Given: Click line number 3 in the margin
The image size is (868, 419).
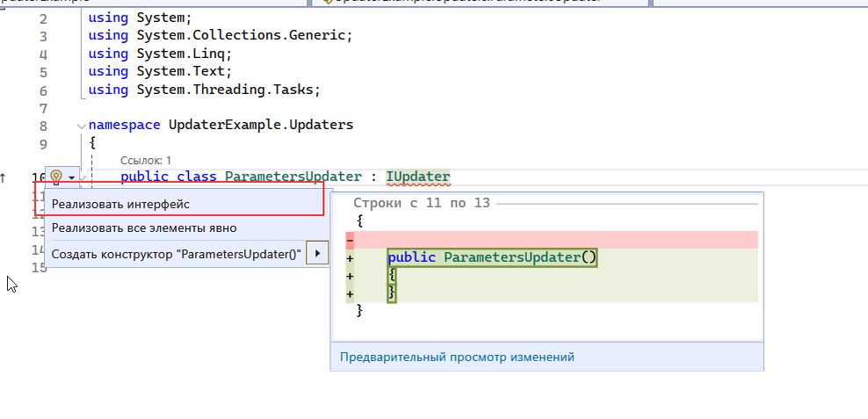Looking at the screenshot, I should click(x=43, y=37).
